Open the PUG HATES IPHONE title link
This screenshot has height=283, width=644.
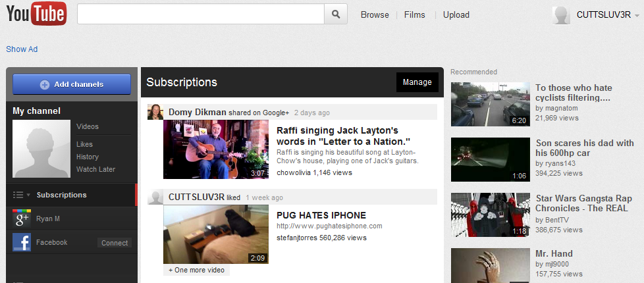(x=321, y=216)
